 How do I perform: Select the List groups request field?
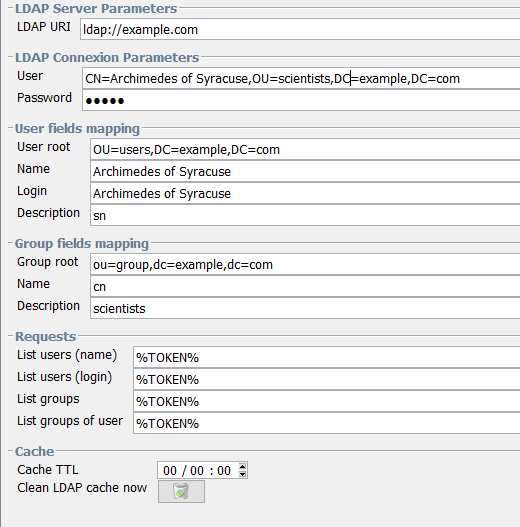(x=327, y=401)
